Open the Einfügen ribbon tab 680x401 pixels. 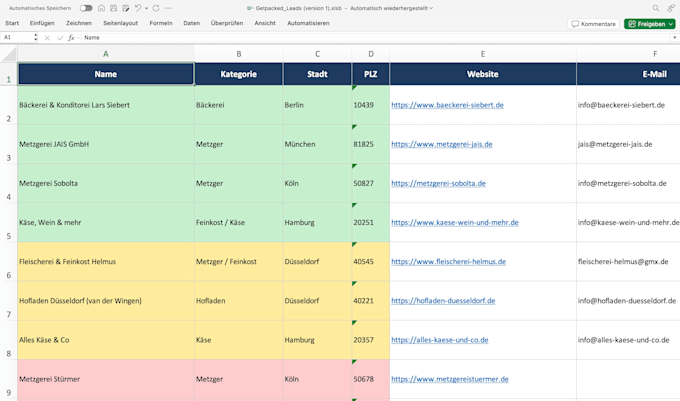tap(42, 23)
